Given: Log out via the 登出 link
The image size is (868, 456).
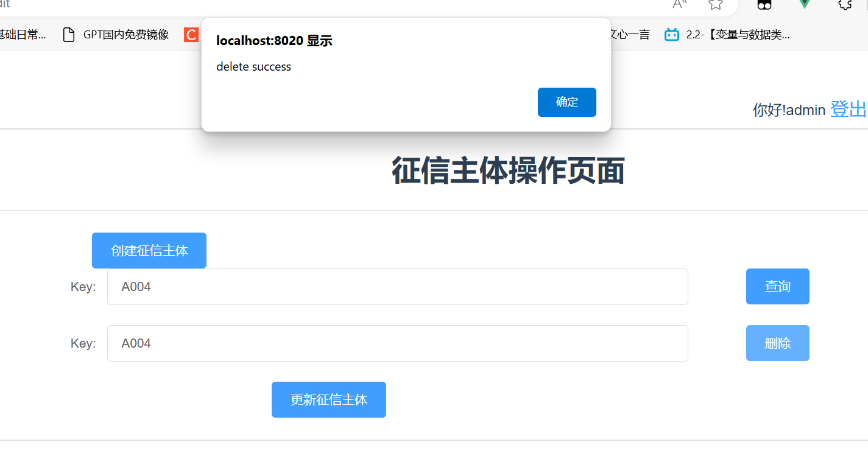Looking at the screenshot, I should coord(848,110).
